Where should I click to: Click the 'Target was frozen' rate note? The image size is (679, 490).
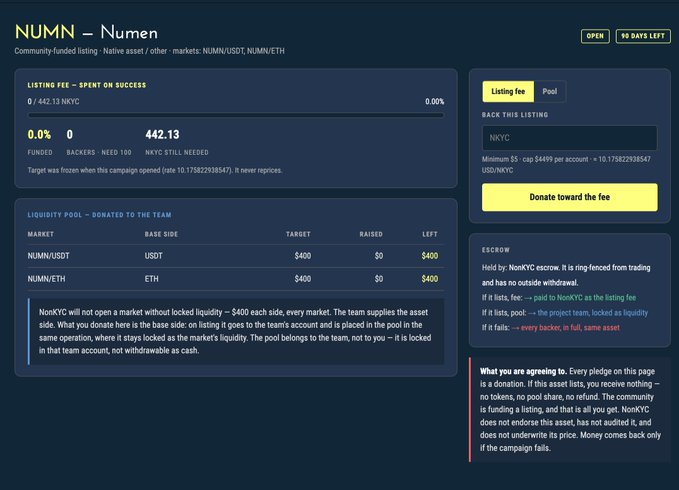(155, 171)
